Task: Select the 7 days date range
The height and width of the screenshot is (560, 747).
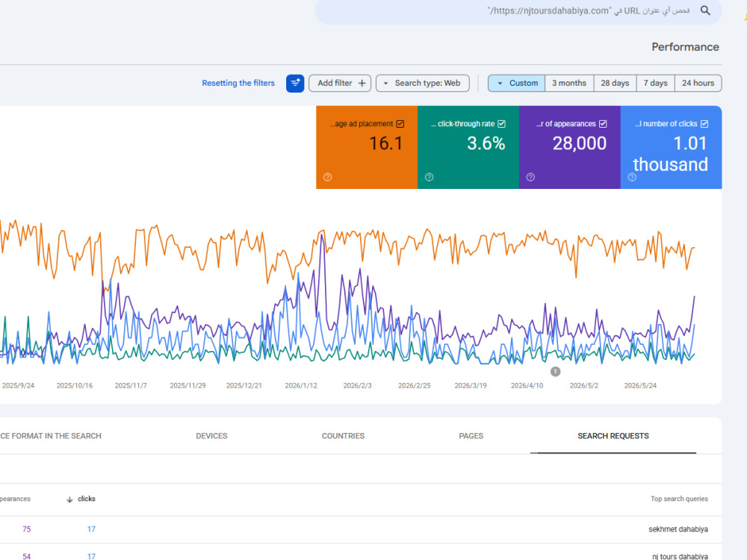Action: (656, 84)
